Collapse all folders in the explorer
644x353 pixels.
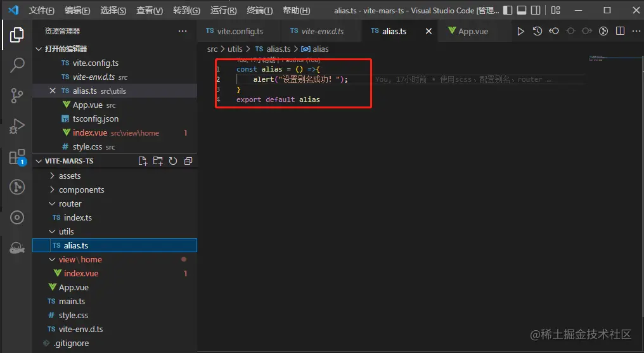click(188, 161)
